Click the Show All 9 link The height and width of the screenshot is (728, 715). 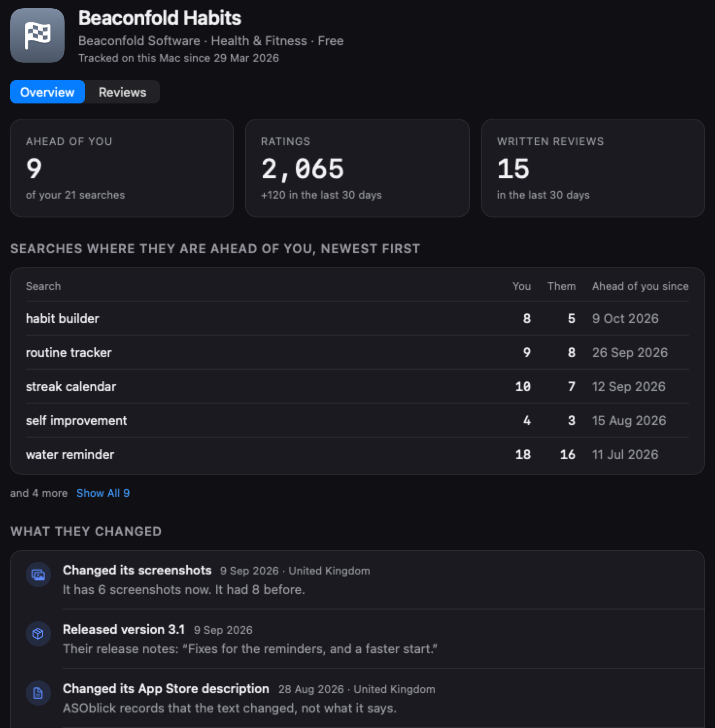click(x=103, y=493)
